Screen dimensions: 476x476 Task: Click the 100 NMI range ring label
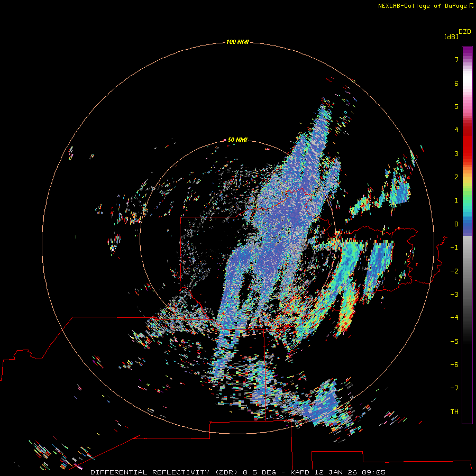[x=237, y=42]
